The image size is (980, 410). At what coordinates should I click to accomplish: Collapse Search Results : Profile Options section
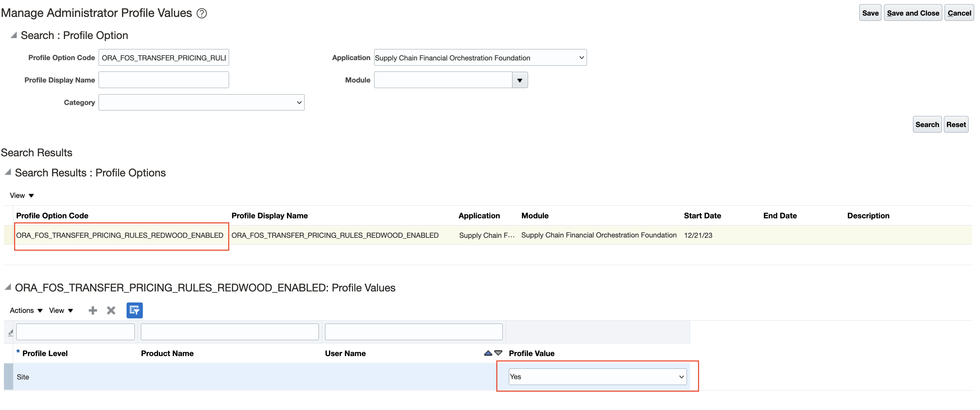[8, 172]
